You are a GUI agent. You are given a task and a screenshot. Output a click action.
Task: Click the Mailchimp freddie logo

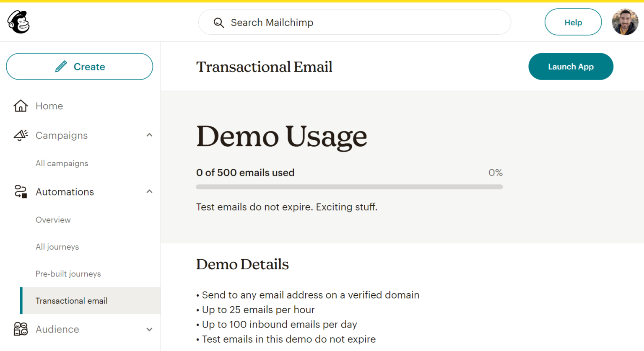pyautogui.click(x=18, y=22)
